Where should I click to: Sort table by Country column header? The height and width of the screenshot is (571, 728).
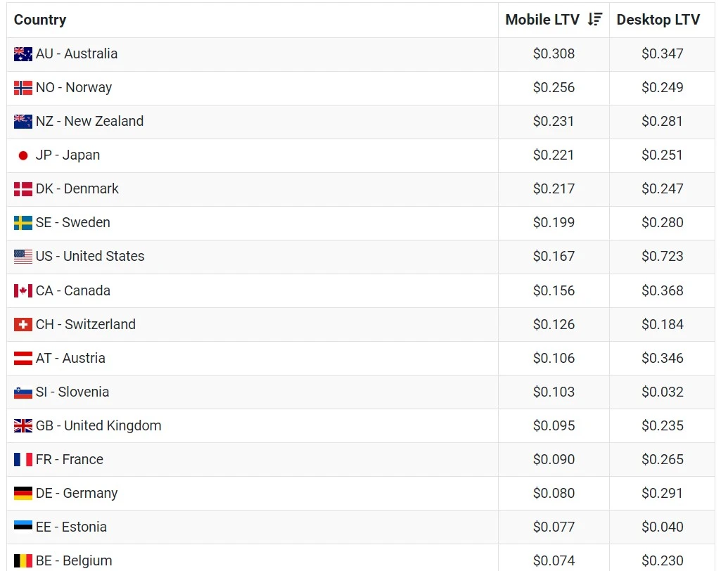(x=40, y=20)
